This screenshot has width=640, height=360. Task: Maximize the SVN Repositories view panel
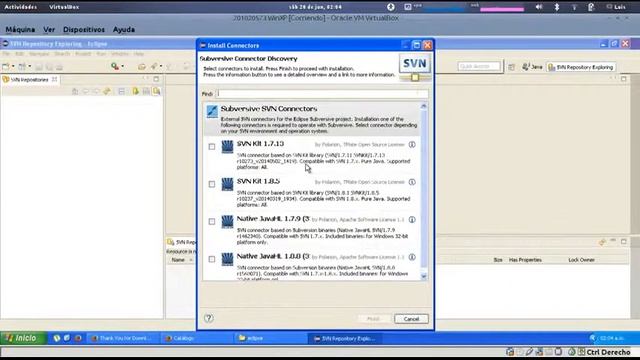156,79
